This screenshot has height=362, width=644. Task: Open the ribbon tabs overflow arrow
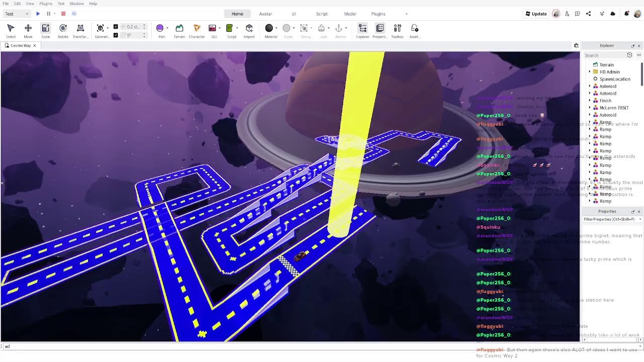tap(407, 14)
